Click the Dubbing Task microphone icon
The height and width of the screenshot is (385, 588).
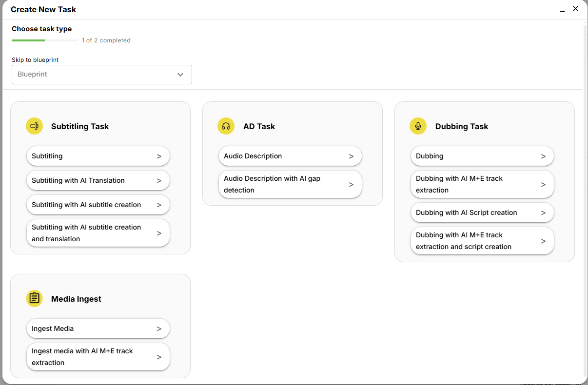coord(418,126)
